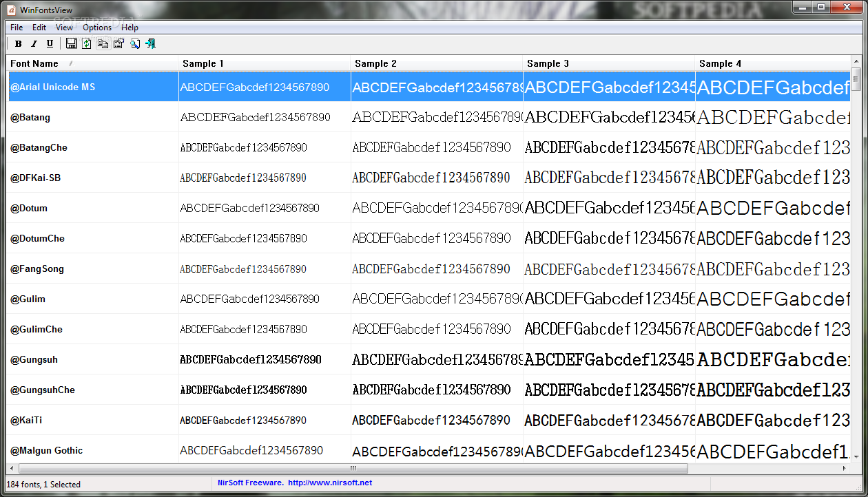868x497 pixels.
Task: Click Sample 3 cell of @Gulim row
Action: (609, 299)
